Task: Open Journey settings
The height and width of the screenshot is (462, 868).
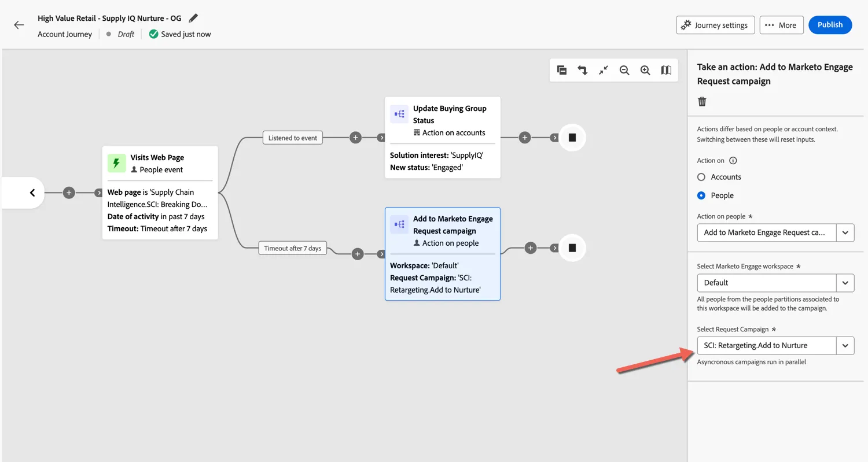Action: (x=715, y=25)
